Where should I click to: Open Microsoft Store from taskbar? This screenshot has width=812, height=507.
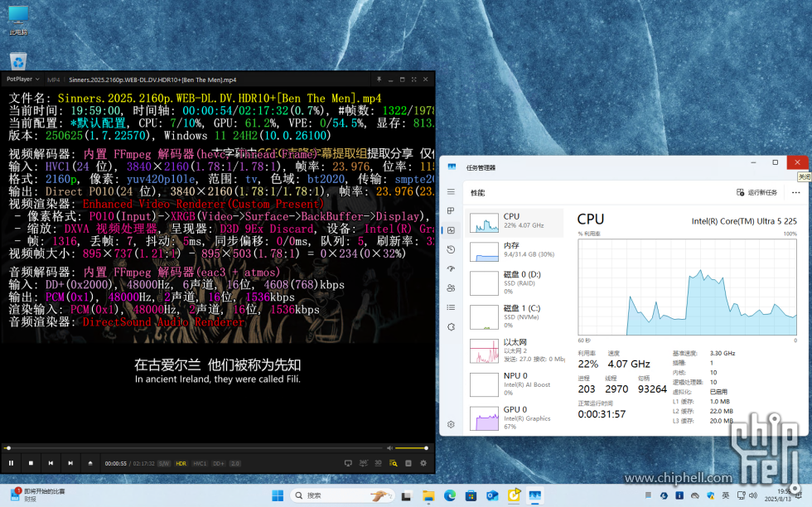tap(471, 495)
